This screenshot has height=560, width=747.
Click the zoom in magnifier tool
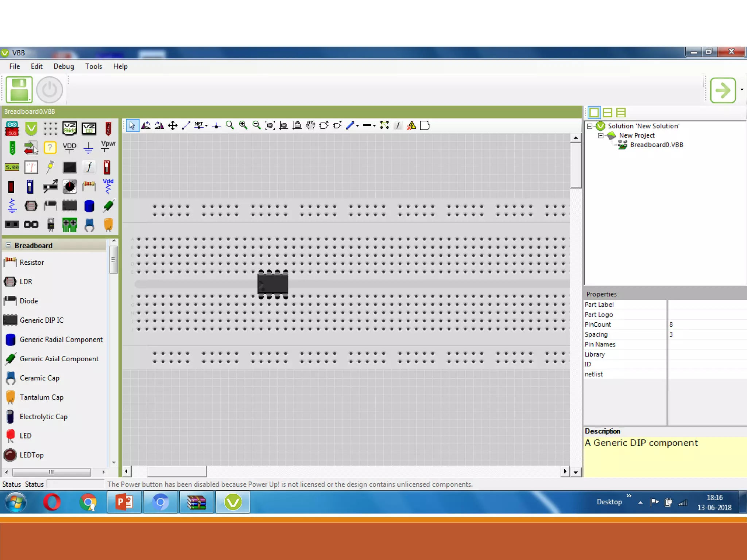pyautogui.click(x=243, y=125)
